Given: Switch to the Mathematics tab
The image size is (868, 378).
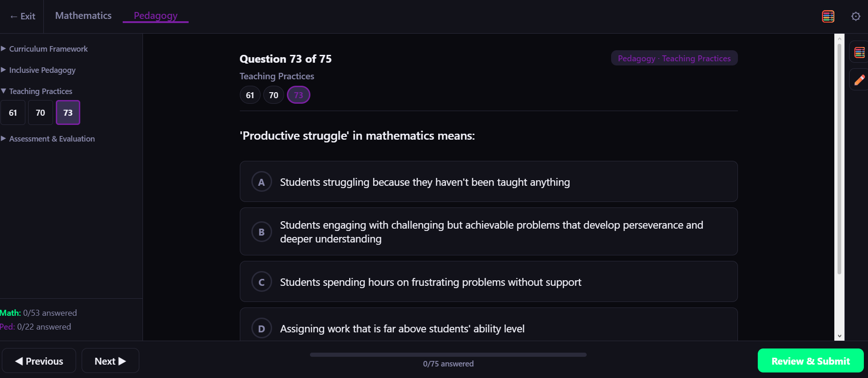Looking at the screenshot, I should [83, 16].
